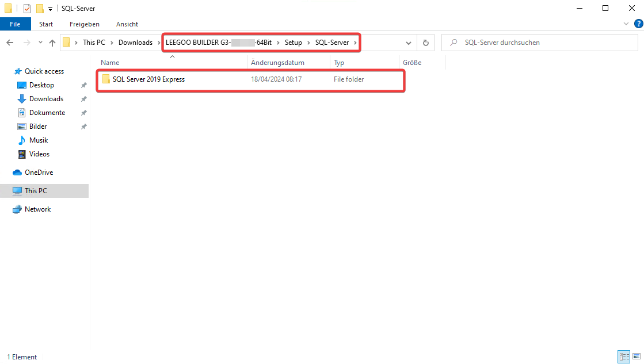Screen dimensions: 644x364
Task: Open Videos in navigation pane
Action: (40, 154)
